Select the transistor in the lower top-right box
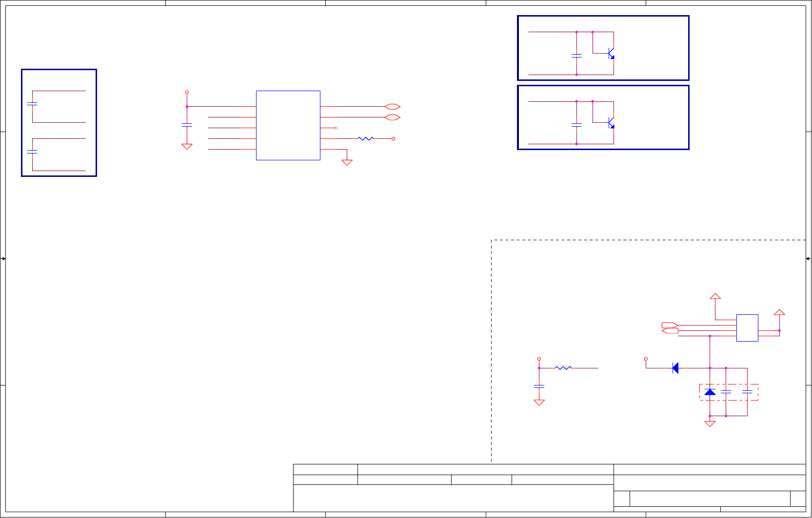 [611, 123]
